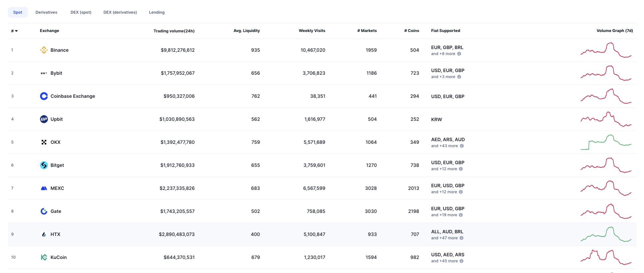Image resolution: width=644 pixels, height=273 pixels.
Task: Click the Fiat Supported column header
Action: 445,31
